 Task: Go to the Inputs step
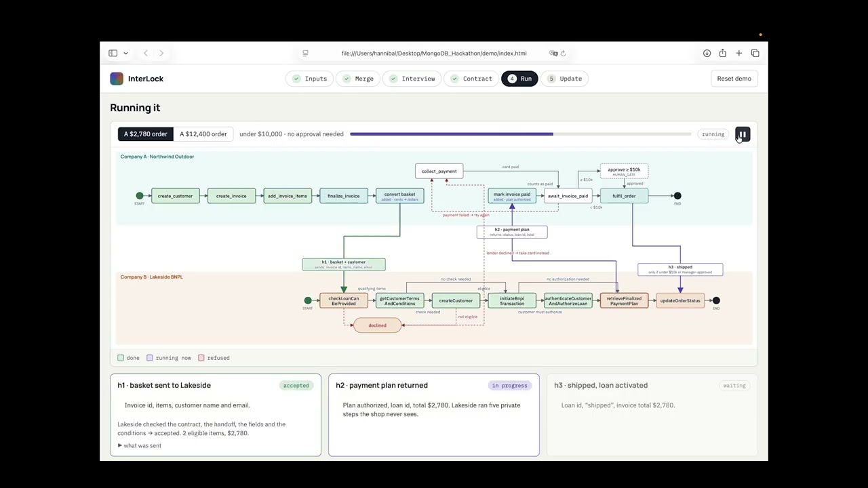click(310, 79)
